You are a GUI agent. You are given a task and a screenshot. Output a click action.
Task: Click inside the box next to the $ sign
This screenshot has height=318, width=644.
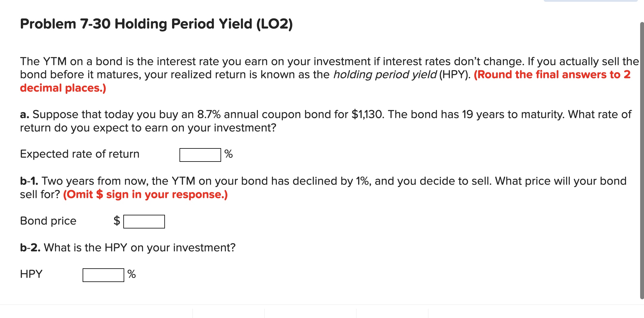144,221
